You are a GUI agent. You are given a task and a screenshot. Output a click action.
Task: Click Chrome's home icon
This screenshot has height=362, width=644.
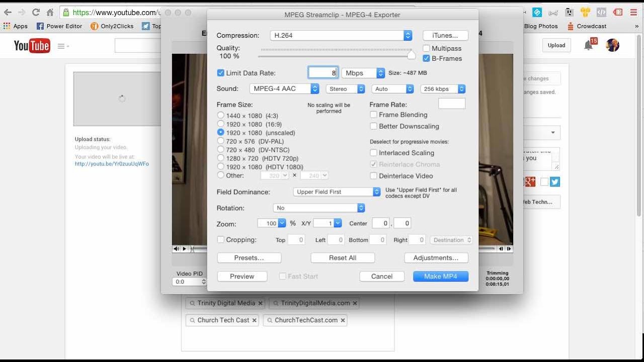pos(50,12)
